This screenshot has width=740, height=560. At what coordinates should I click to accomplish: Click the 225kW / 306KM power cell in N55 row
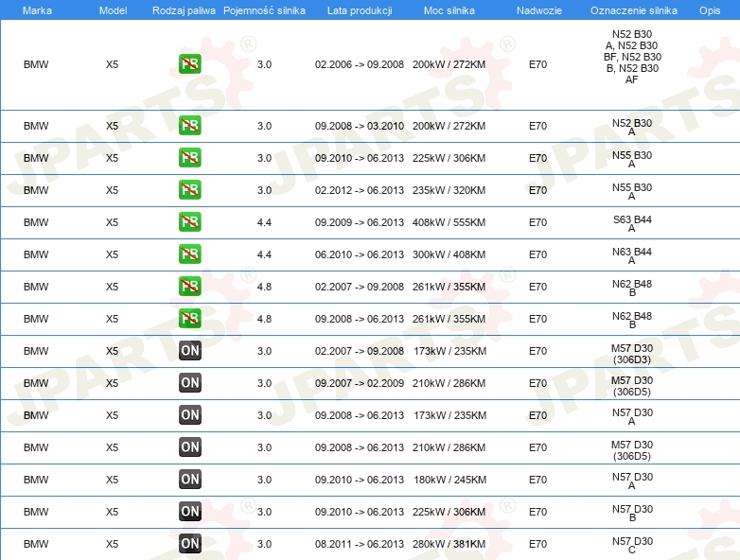(x=449, y=158)
